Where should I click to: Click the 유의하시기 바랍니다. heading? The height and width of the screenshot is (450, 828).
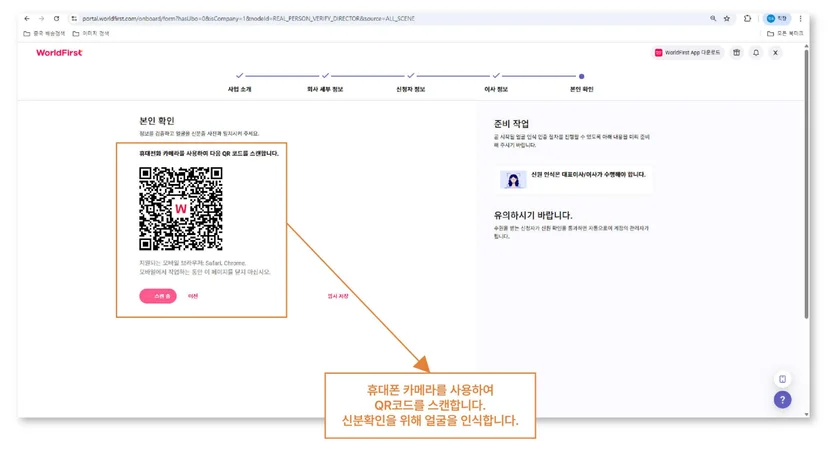pyautogui.click(x=533, y=215)
